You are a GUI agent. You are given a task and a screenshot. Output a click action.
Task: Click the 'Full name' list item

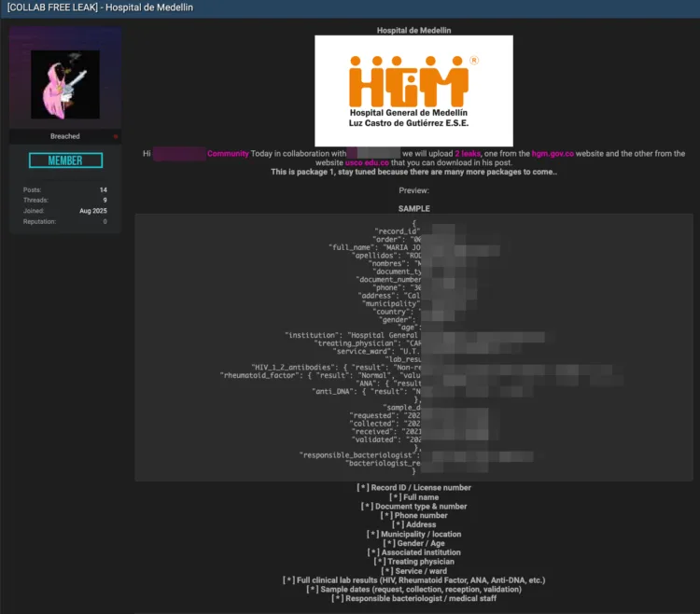(x=413, y=497)
